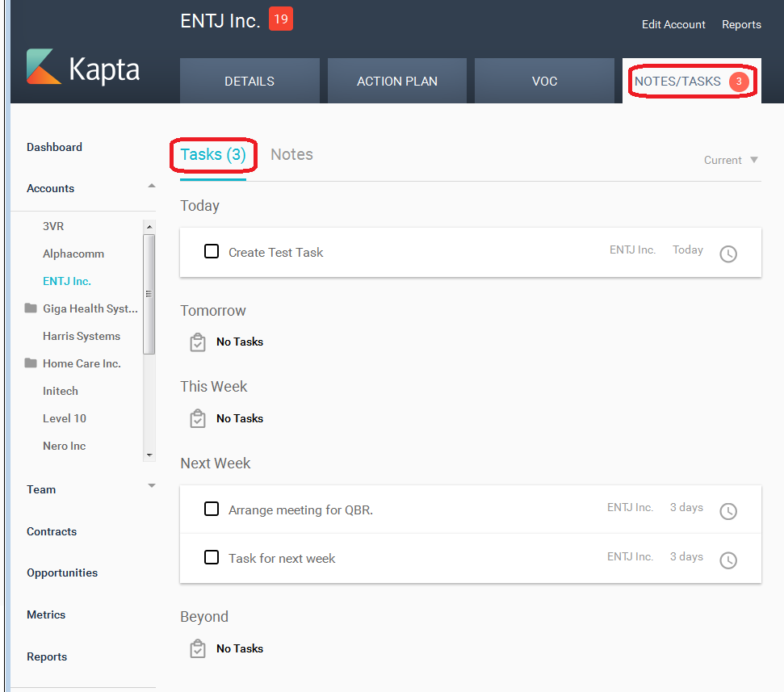784x692 pixels.
Task: Select the NOTES/TASKS tab
Action: [x=692, y=81]
